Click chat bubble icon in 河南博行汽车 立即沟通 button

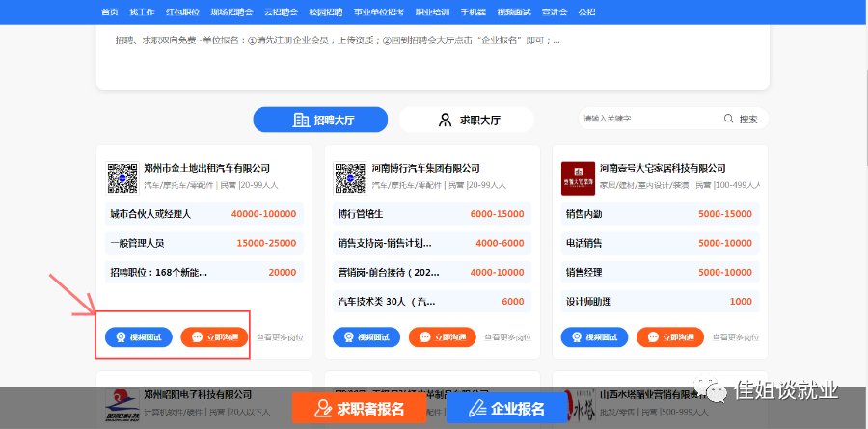pyautogui.click(x=425, y=337)
